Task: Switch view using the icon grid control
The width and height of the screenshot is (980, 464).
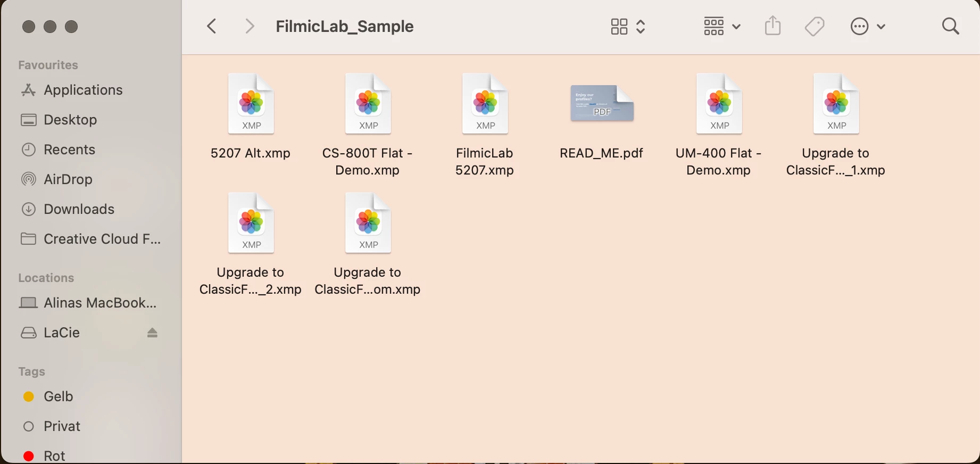Action: (x=628, y=27)
